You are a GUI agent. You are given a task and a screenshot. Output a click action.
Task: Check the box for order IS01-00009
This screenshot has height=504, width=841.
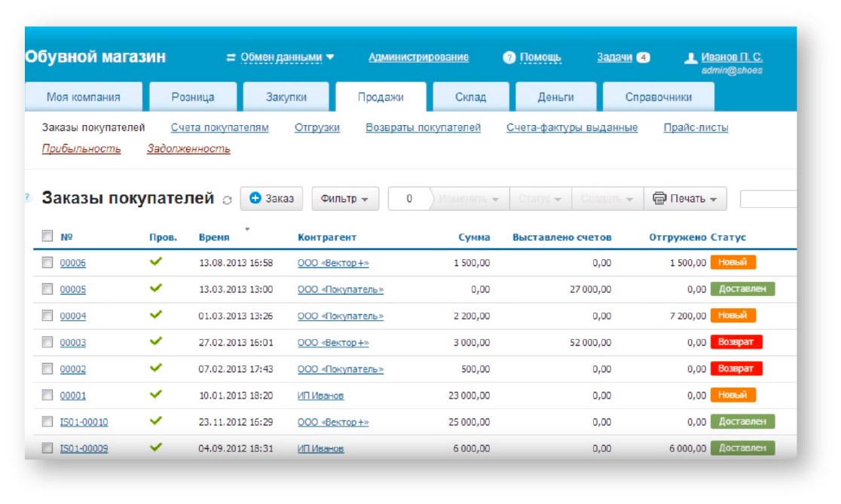(x=47, y=447)
